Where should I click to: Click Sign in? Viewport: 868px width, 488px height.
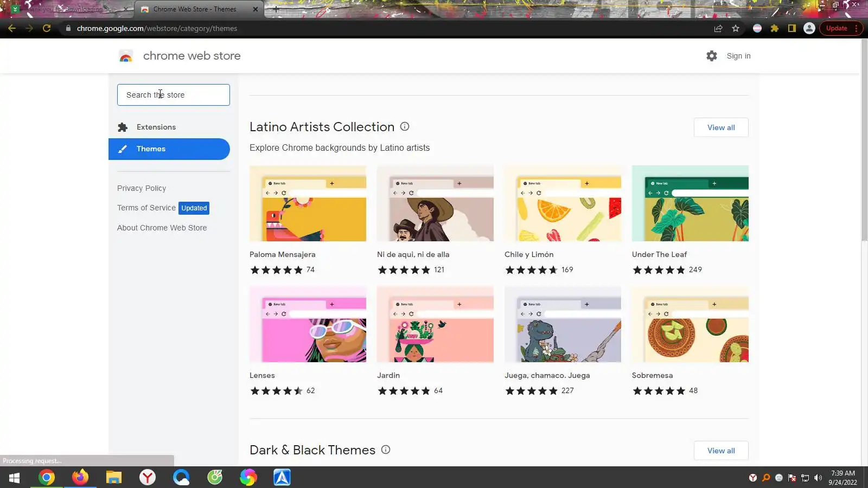(x=738, y=56)
